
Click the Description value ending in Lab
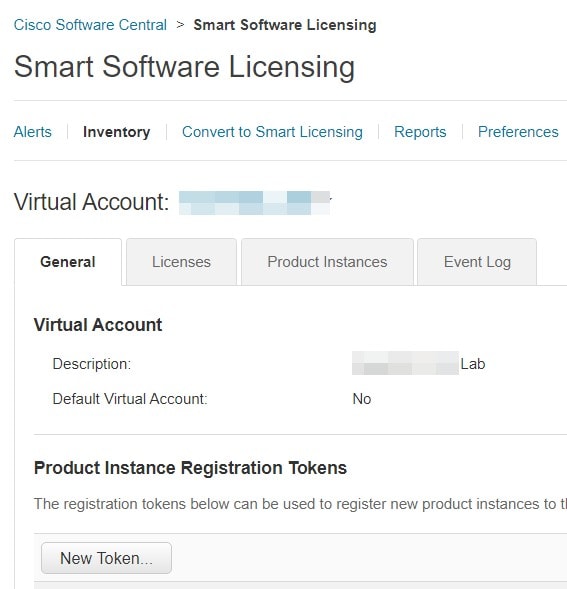419,363
